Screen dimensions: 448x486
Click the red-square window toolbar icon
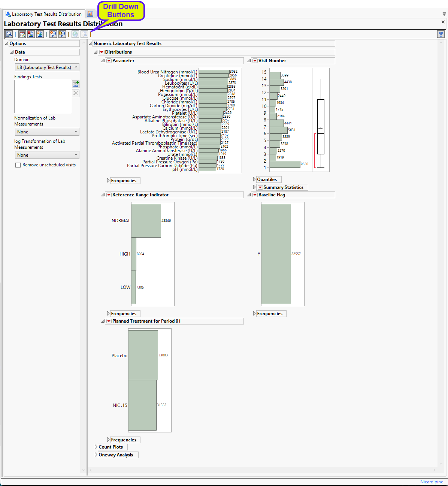[x=31, y=34]
